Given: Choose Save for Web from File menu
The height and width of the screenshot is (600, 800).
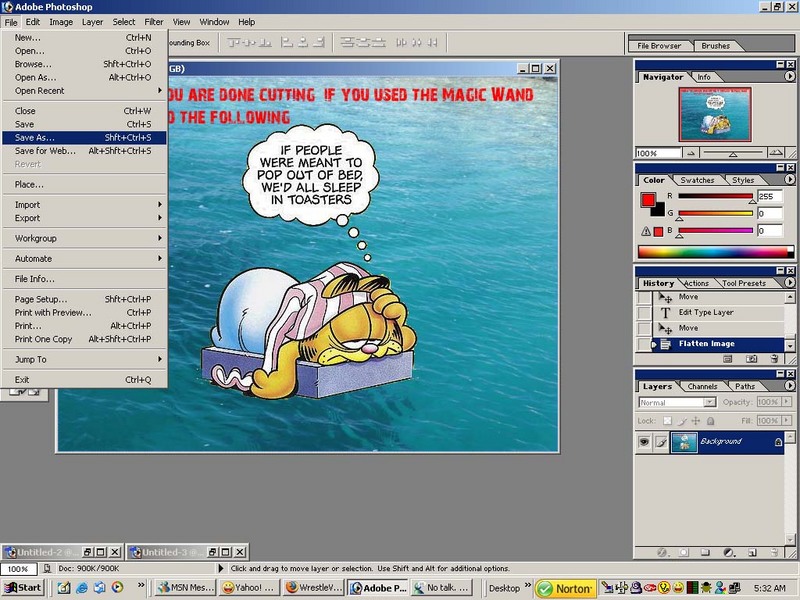Looking at the screenshot, I should pos(84,151).
